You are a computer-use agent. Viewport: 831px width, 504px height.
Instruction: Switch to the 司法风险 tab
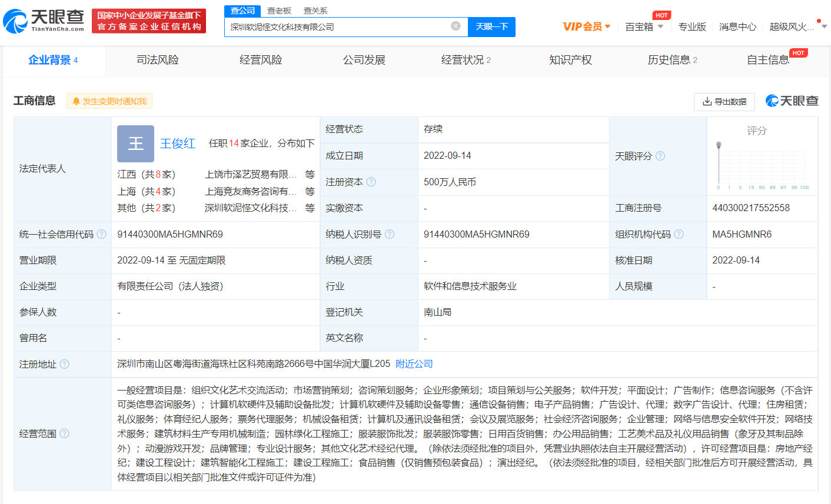[157, 59]
